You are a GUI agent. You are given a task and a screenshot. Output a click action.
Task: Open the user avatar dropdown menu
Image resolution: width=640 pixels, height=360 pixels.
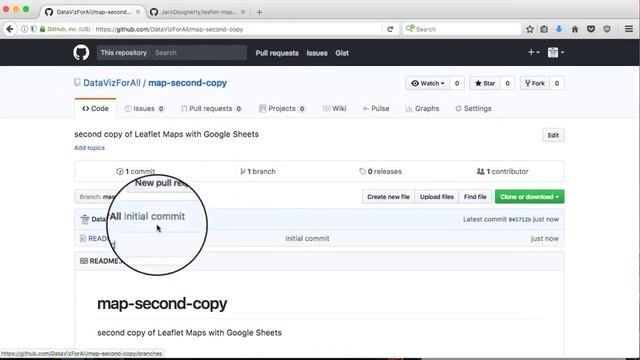tap(556, 52)
